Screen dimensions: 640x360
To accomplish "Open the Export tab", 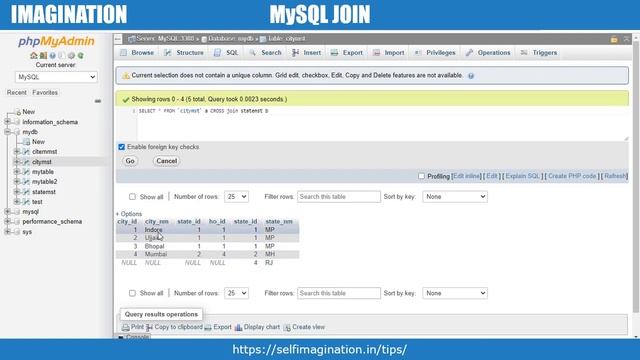I will tap(347, 53).
